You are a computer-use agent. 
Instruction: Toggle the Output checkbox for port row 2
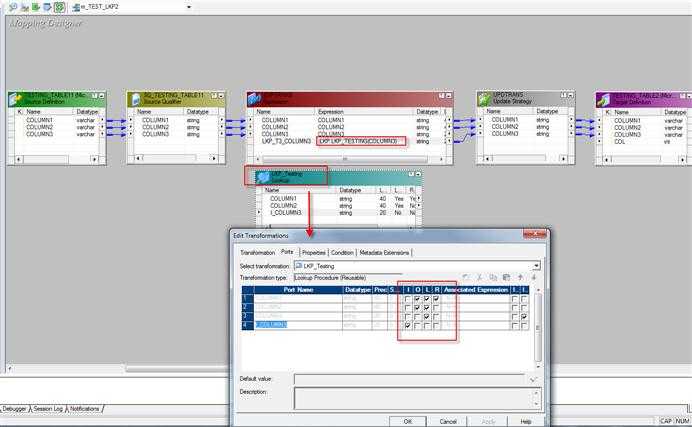coord(417,308)
